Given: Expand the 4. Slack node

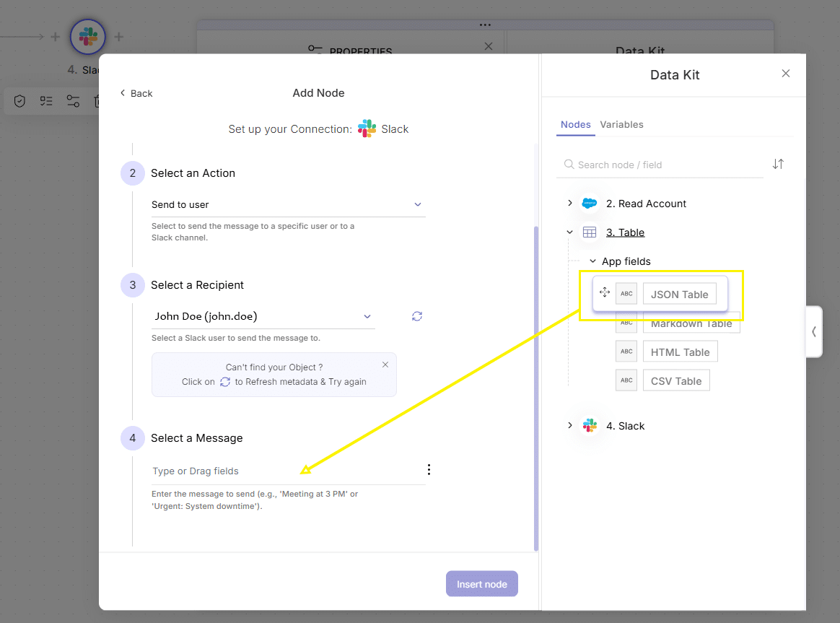Looking at the screenshot, I should (570, 425).
